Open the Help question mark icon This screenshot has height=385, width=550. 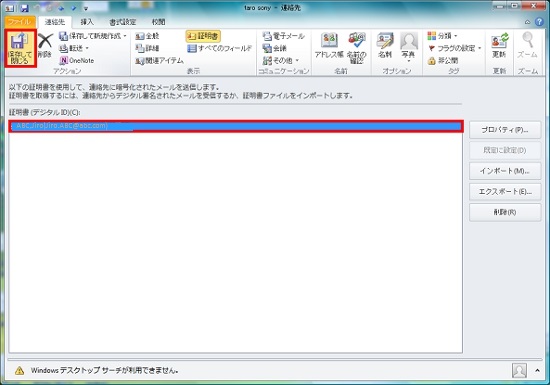point(539,22)
